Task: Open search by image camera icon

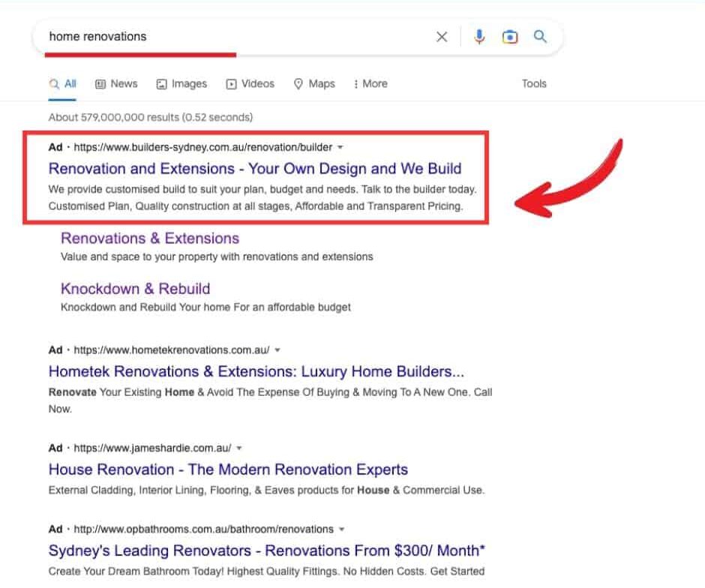Action: point(510,37)
